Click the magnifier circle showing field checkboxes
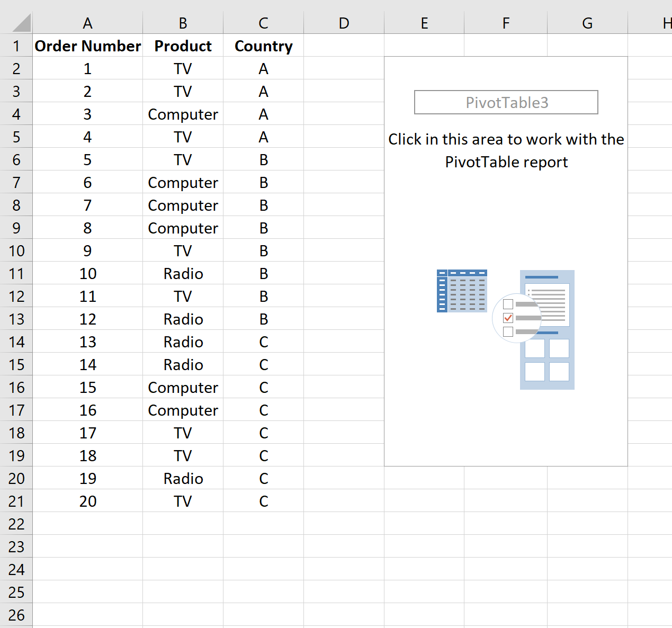Screen dimensions: 672x628 (516, 318)
